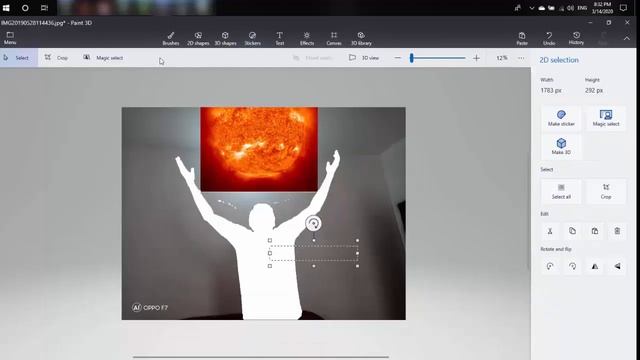Open the Stickers tab
Image resolution: width=640 pixels, height=360 pixels.
click(x=252, y=38)
